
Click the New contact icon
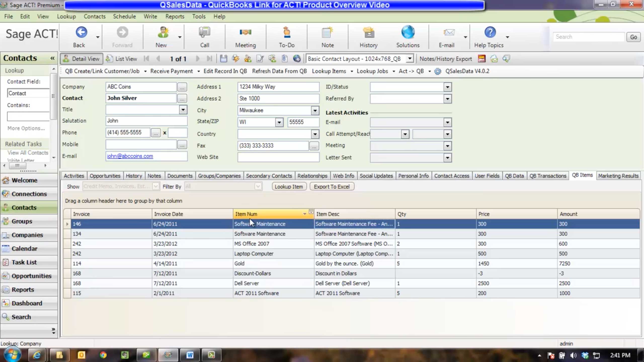[163, 33]
